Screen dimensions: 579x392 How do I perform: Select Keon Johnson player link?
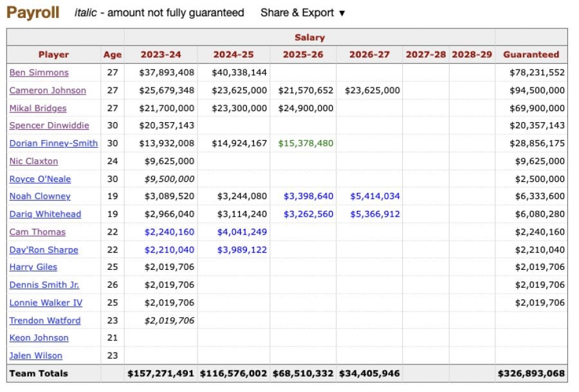[x=39, y=338]
